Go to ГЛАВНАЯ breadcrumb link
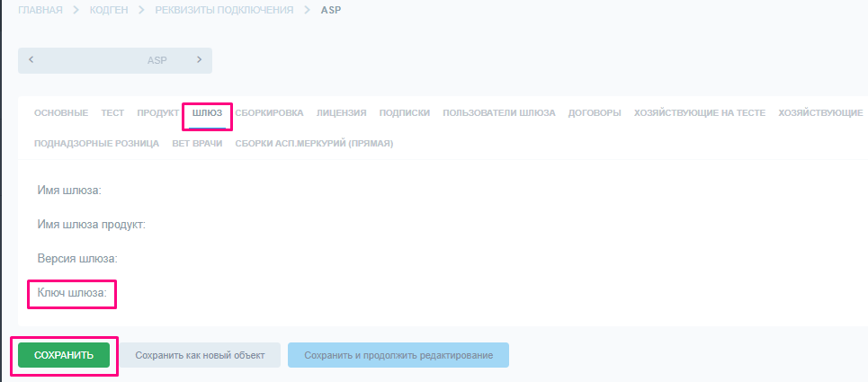 click(x=40, y=11)
